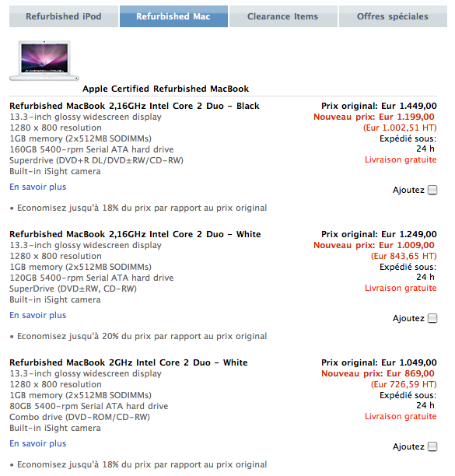Click the Apple Certified Refurbished MacBook heading
This screenshot has width=455, height=476.
click(x=166, y=89)
